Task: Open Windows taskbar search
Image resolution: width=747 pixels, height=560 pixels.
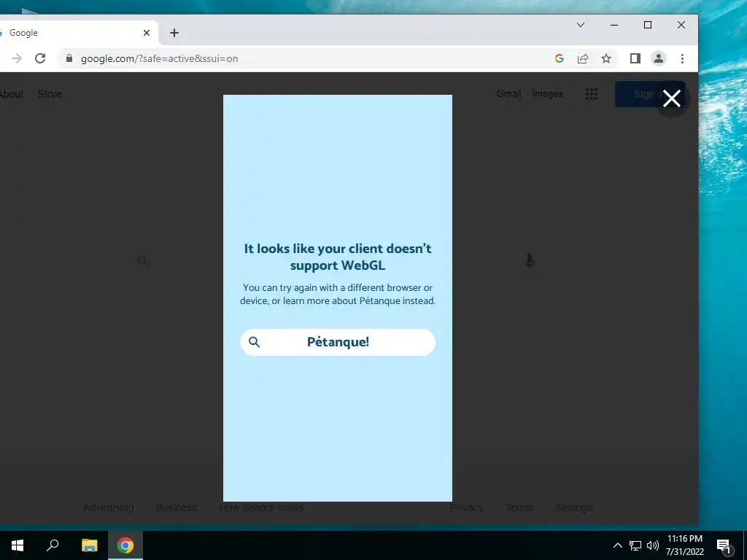Action: (x=53, y=545)
